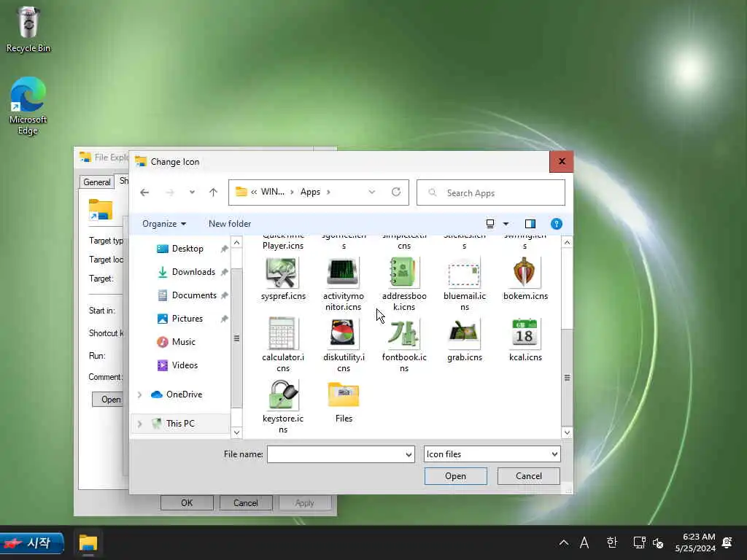
Task: Click OK in properties window
Action: click(187, 503)
